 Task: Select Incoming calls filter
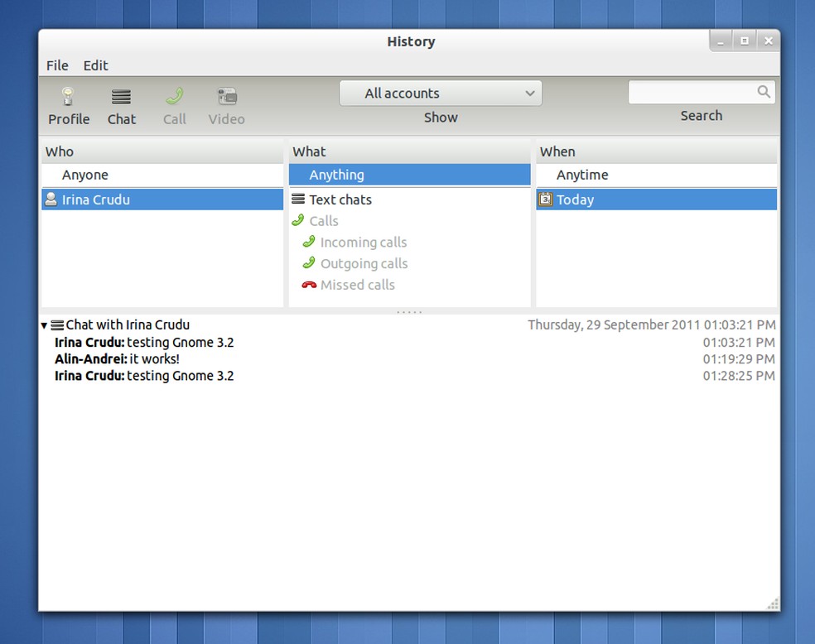(x=410, y=242)
